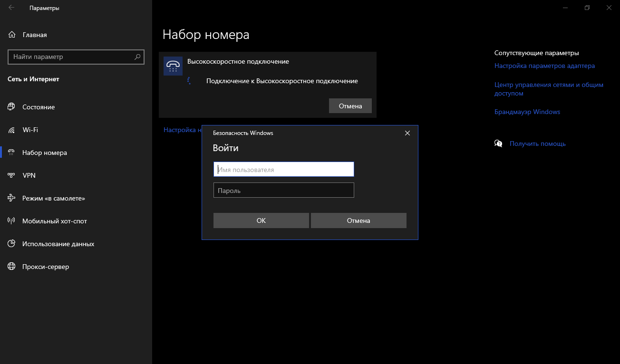Open Использование данных section
The height and width of the screenshot is (364, 620).
(76, 244)
